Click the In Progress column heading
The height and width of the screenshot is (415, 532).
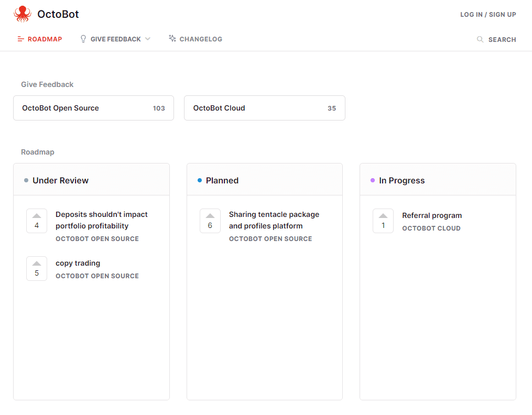coord(401,180)
